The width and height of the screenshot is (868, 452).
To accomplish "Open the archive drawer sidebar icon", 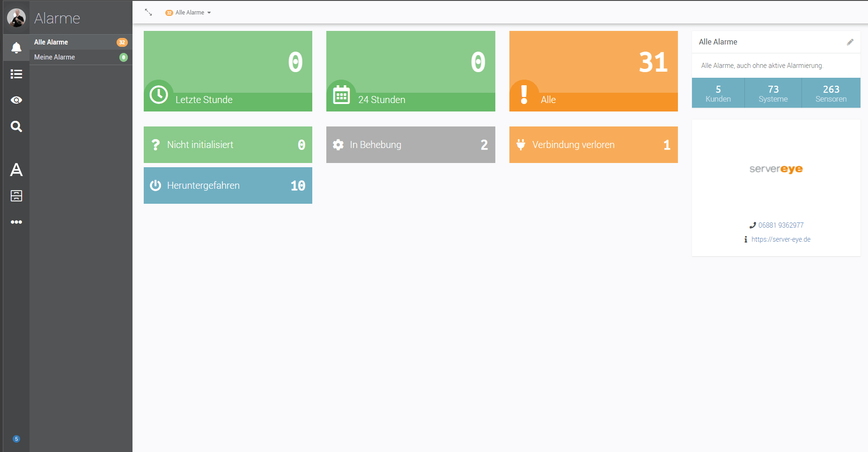I will 16,196.
